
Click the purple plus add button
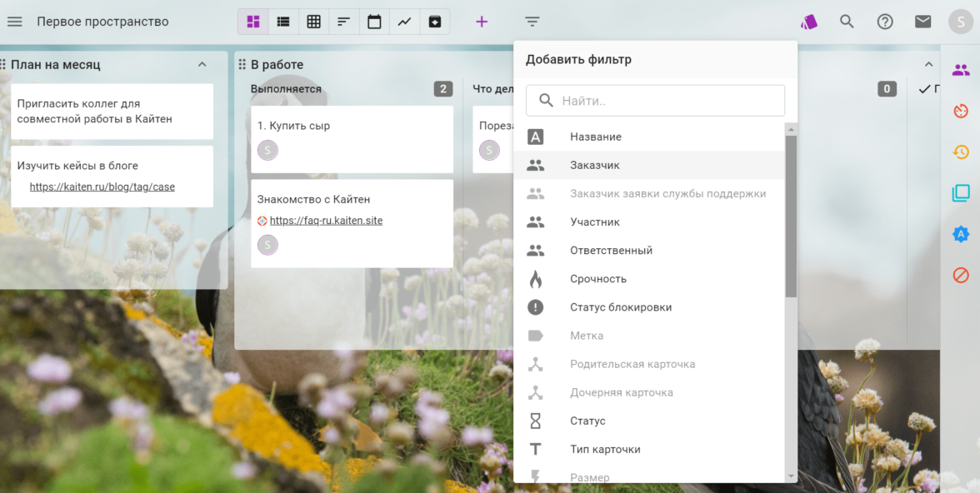[482, 22]
